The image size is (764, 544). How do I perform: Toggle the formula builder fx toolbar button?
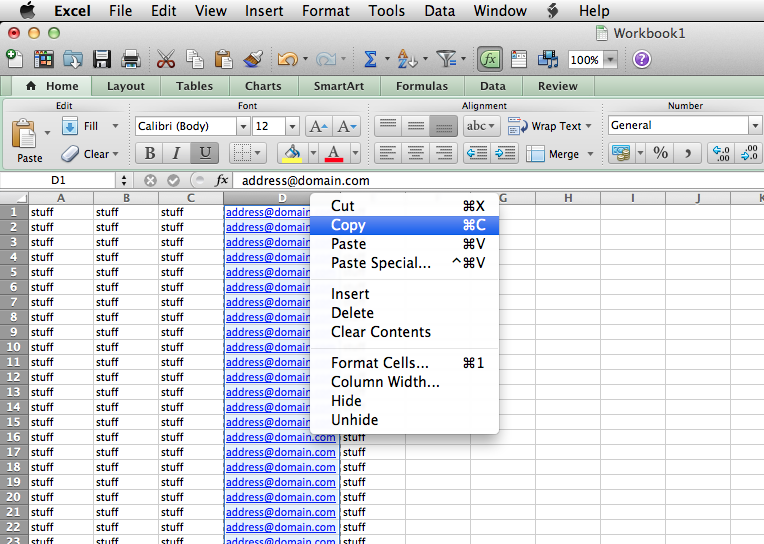pyautogui.click(x=490, y=59)
